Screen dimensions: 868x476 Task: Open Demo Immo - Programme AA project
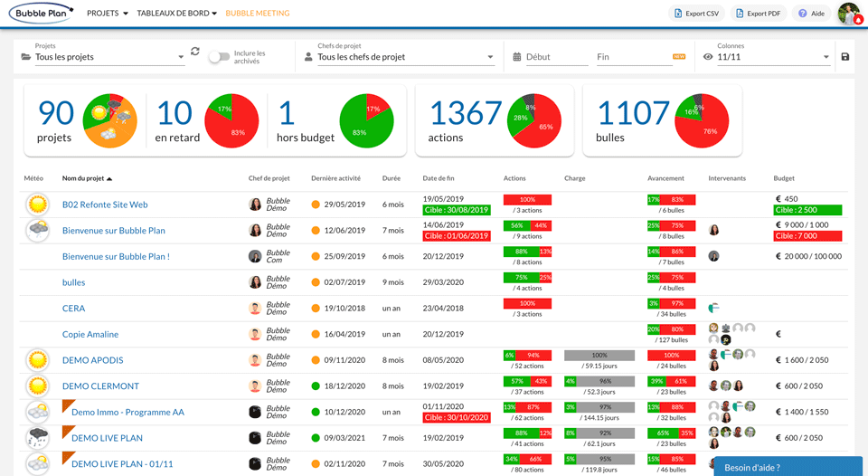(x=127, y=413)
